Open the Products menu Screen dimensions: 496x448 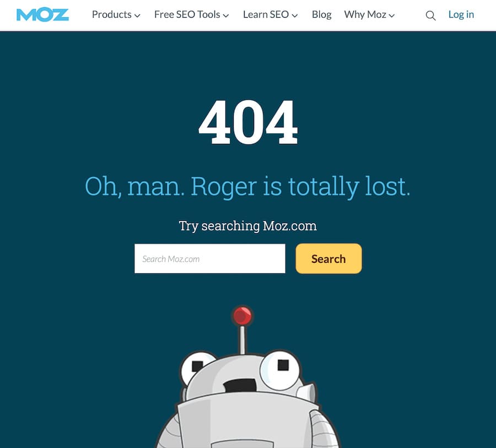(116, 14)
